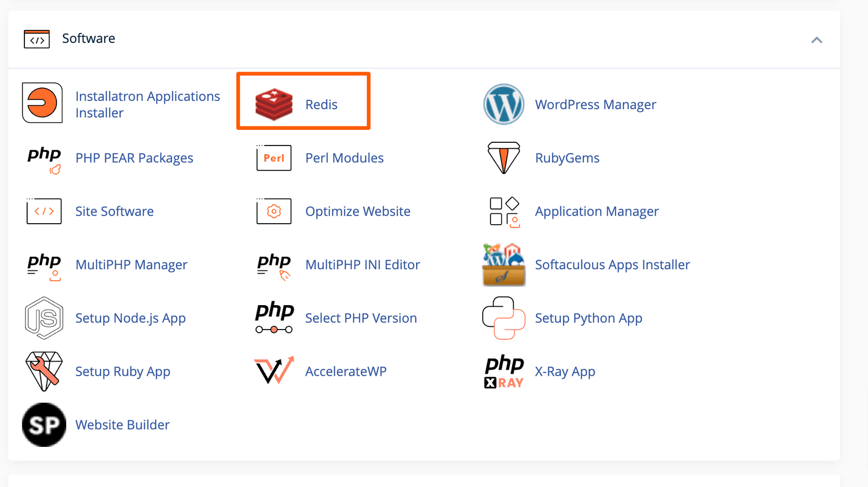
Task: Click the Setup Ruby App wrench icon
Action: point(44,371)
